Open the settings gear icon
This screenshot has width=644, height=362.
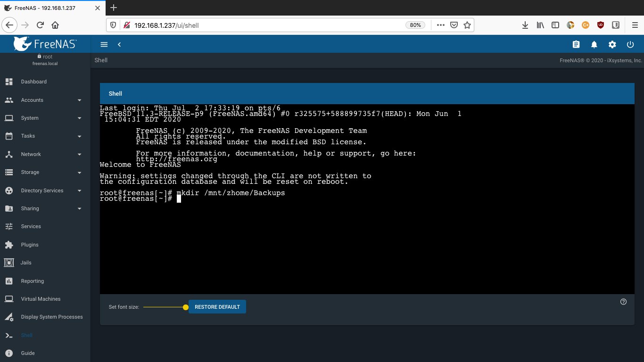coord(612,44)
